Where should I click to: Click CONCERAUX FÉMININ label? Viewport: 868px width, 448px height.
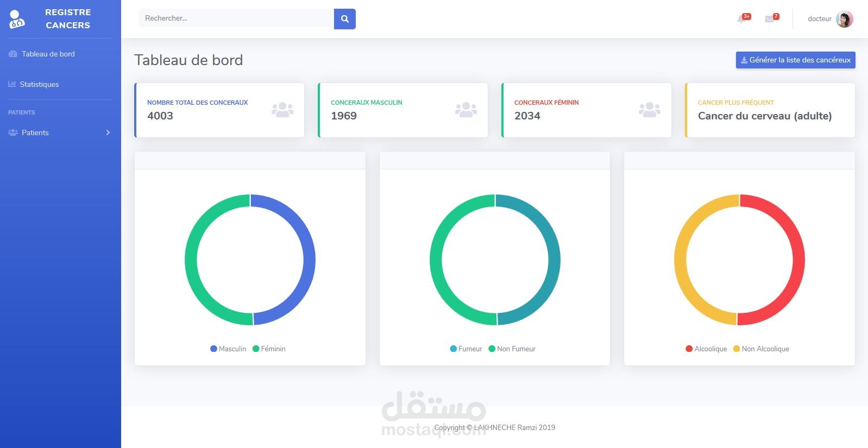coord(546,102)
